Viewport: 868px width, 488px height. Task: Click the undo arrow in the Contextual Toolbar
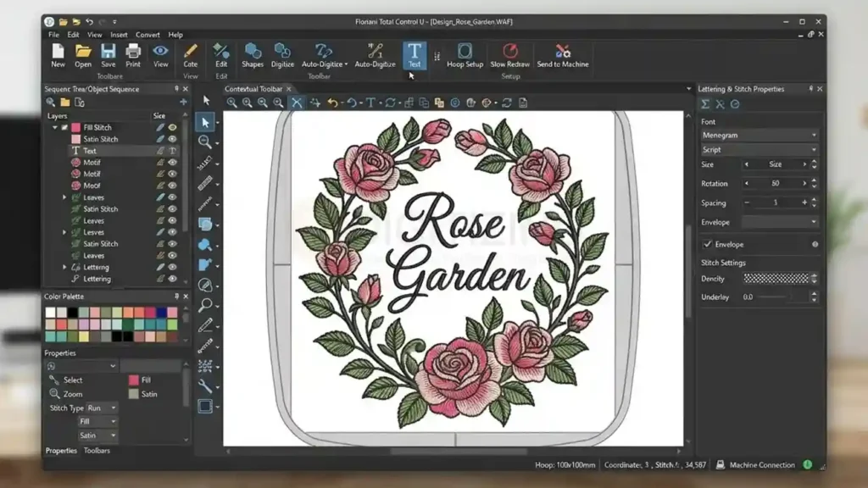pos(332,103)
